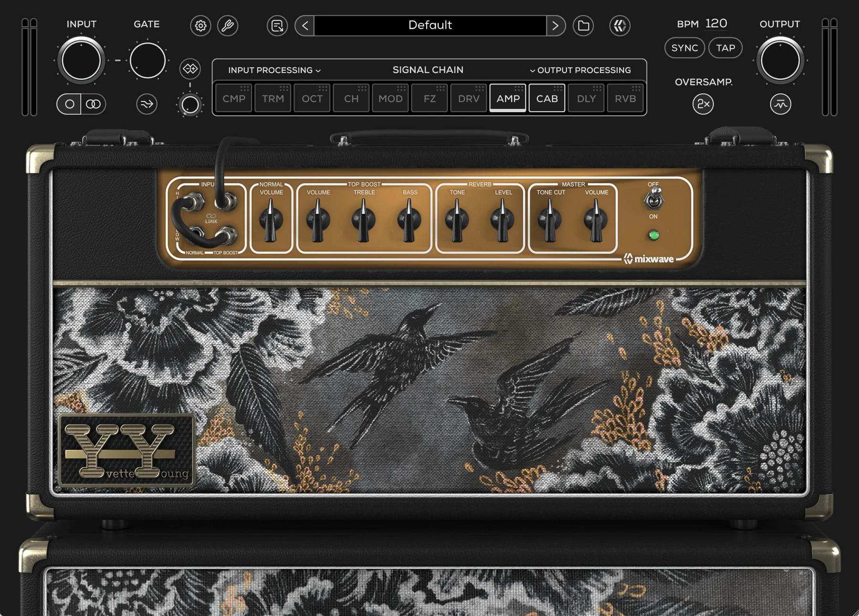
Task: Select the RVB signal chain block
Action: [x=625, y=98]
